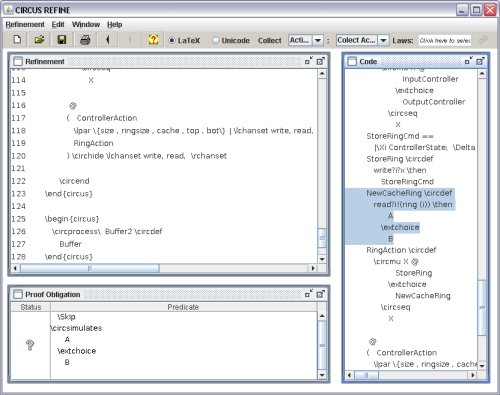This screenshot has width=500, height=395.
Task: Click the Laws selection field
Action: click(x=445, y=40)
